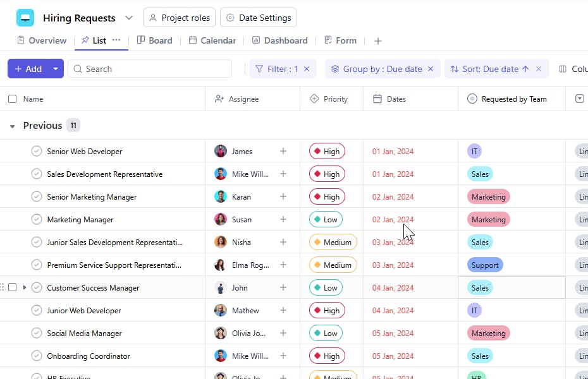Collapse the Previous group section
The height and width of the screenshot is (379, 588).
point(12,126)
